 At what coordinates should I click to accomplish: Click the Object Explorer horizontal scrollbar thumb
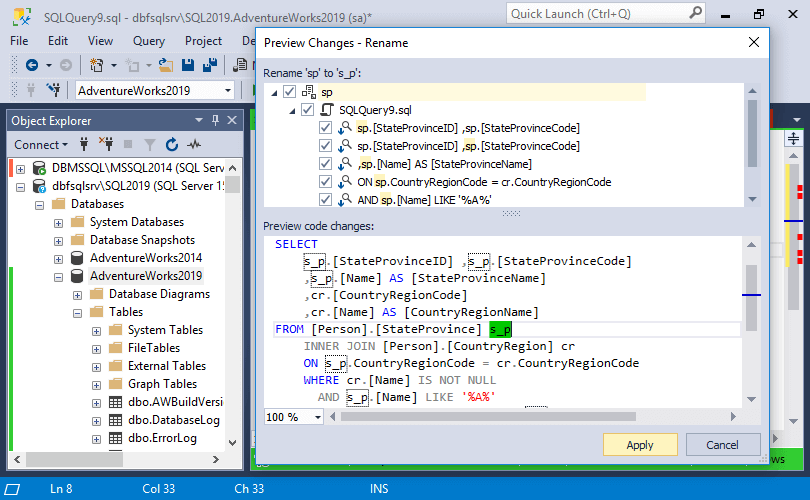[74, 459]
